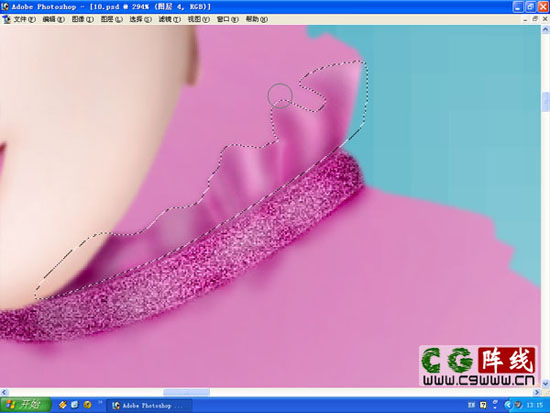Open the 帮助 (Help) menu
The width and height of the screenshot is (550, 413).
256,19
